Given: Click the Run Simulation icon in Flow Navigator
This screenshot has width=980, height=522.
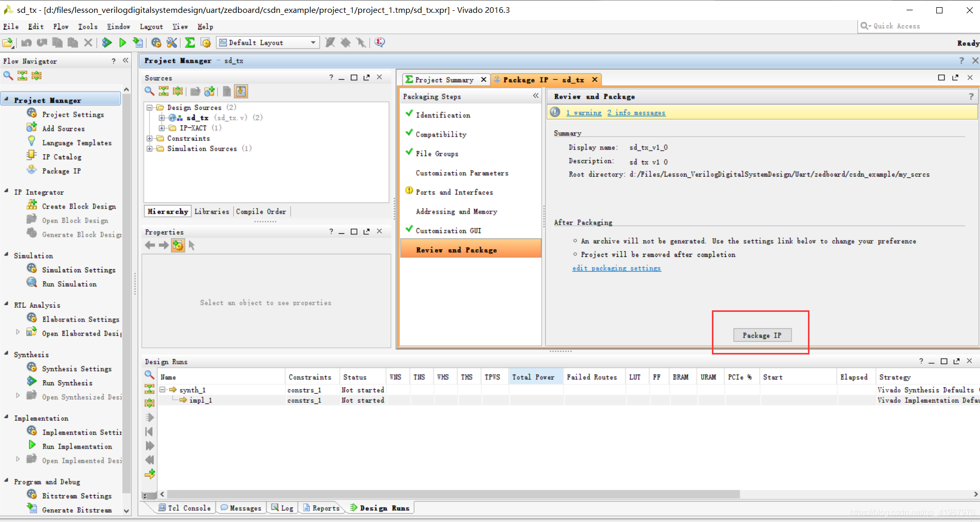Looking at the screenshot, I should (32, 283).
